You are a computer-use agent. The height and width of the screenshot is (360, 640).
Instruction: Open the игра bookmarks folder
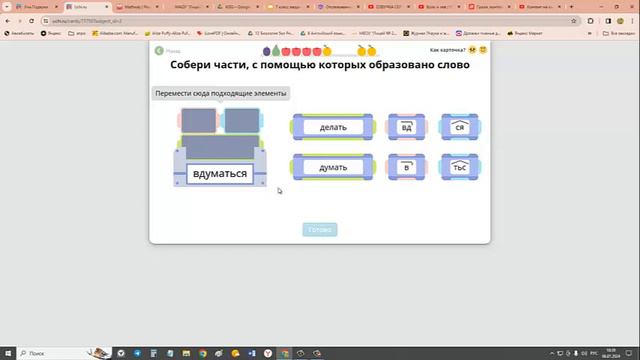click(x=77, y=33)
